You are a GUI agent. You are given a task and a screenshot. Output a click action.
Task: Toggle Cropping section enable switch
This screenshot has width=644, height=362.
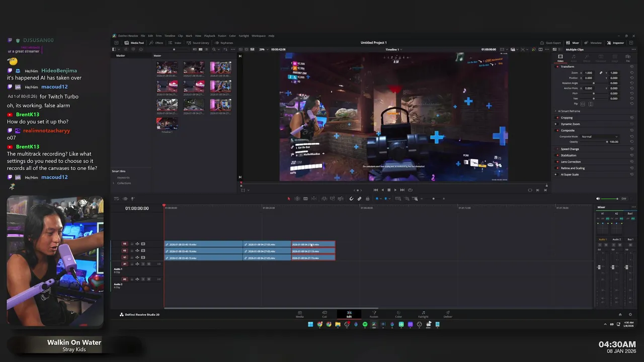556,118
